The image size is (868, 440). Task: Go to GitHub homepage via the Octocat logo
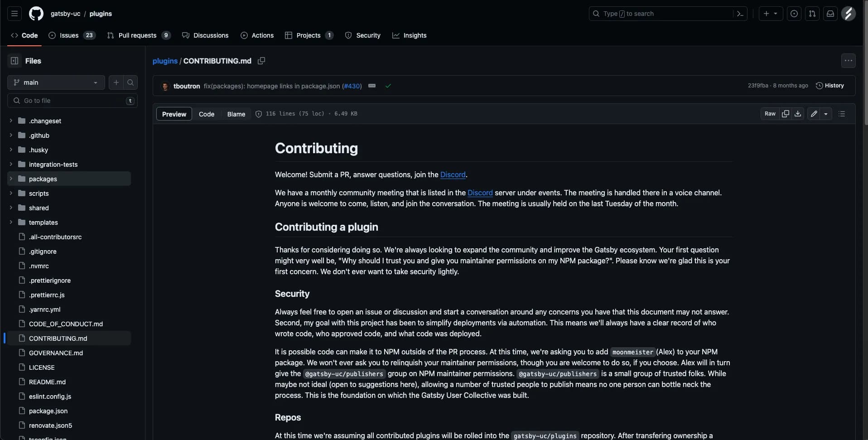click(36, 14)
